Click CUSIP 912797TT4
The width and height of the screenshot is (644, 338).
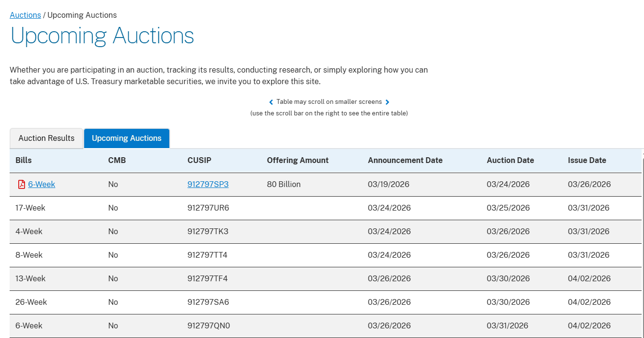pyautogui.click(x=207, y=255)
